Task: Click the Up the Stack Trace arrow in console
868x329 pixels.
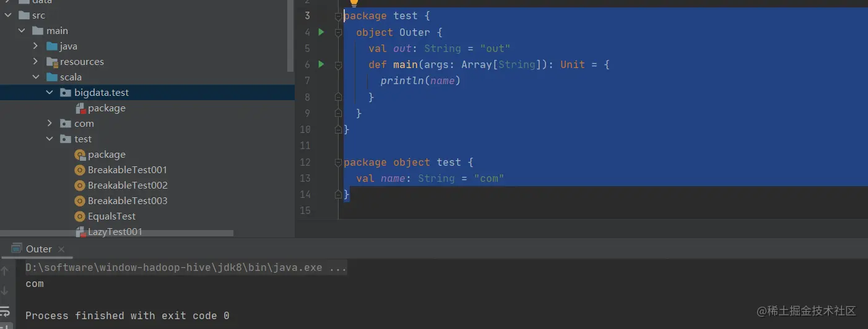Action: point(5,270)
